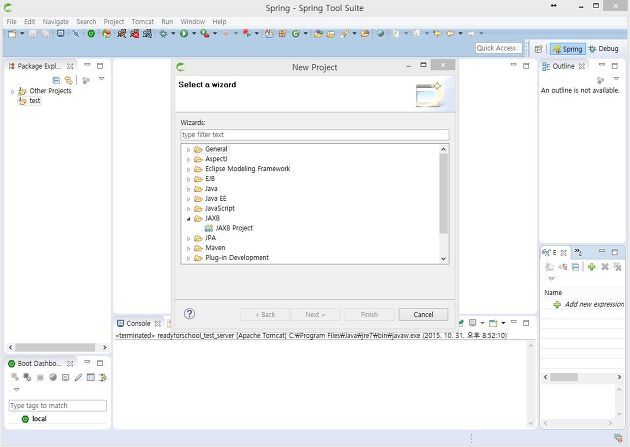630x447 pixels.
Task: Click the Boot Dashboard tags filter field
Action: click(x=57, y=406)
